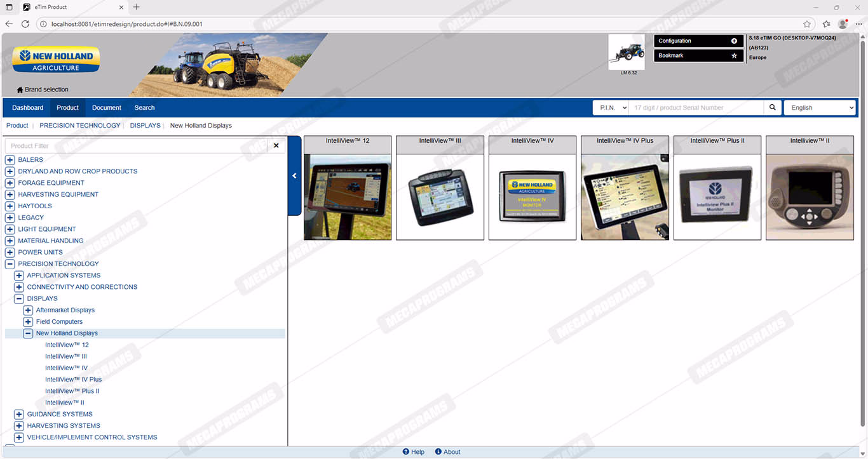Open Help at the page bottom
The image size is (868, 459).
[x=413, y=452]
